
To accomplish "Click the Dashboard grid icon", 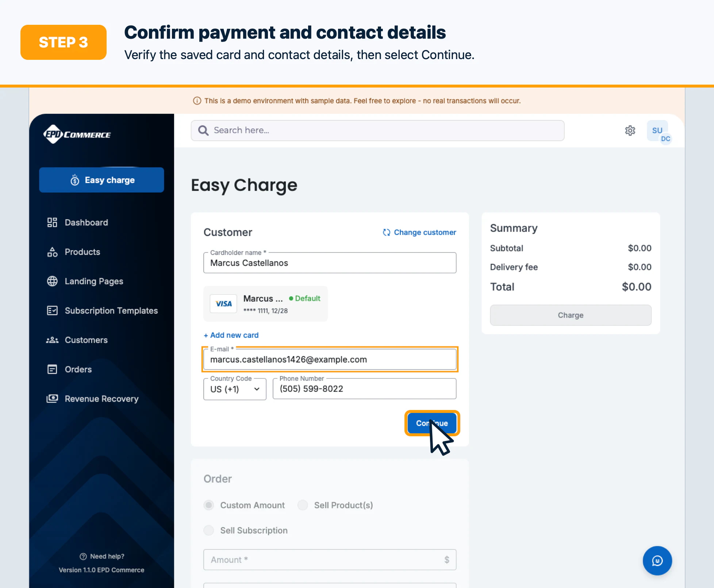I will (52, 223).
